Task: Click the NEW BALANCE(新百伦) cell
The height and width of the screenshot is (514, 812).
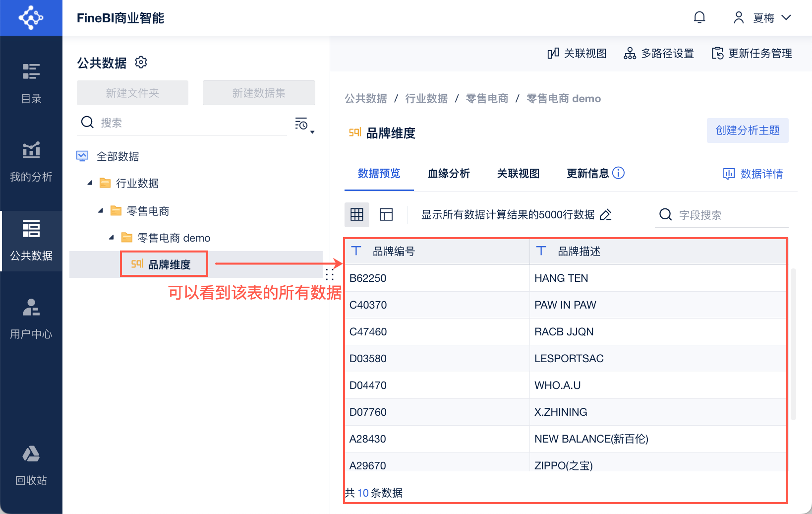Action: click(x=658, y=439)
